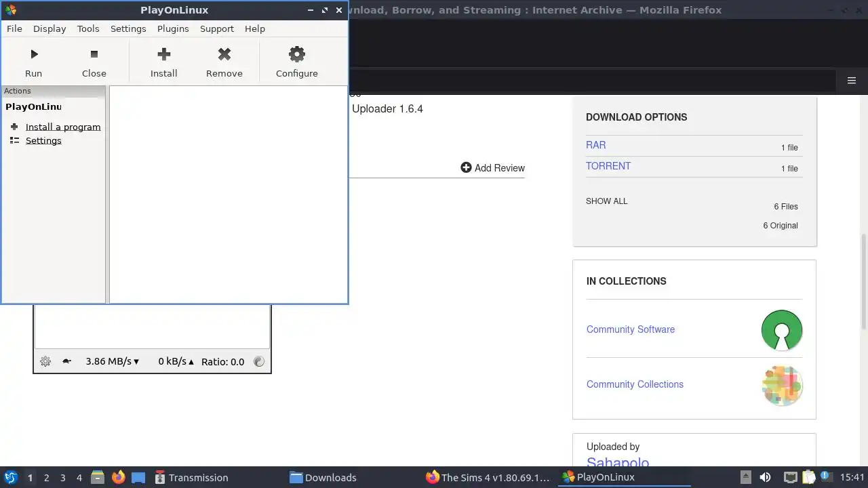Click the plus icon beside Install a program

(x=14, y=127)
